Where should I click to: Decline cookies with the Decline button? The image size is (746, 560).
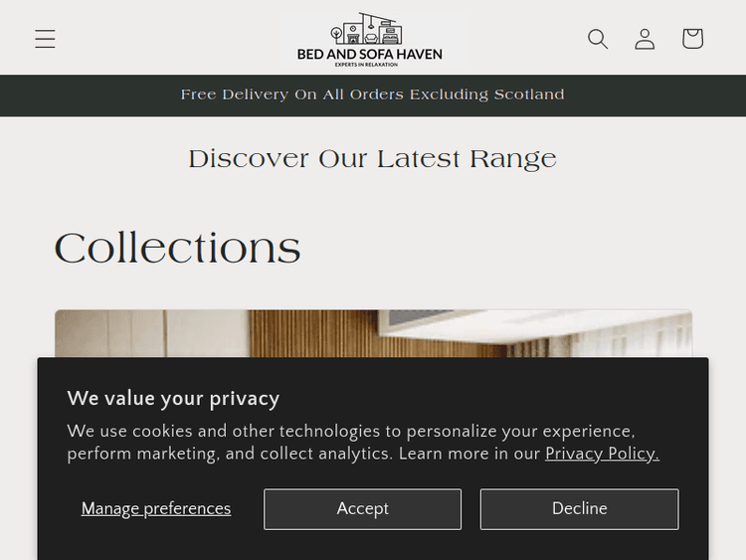tap(579, 509)
